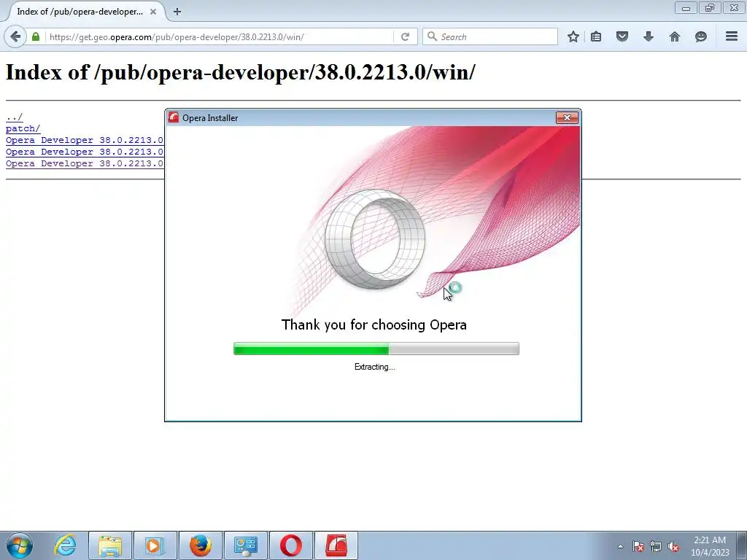Open the Downloads arrow in toolbar
This screenshot has height=560, width=747.
click(649, 36)
